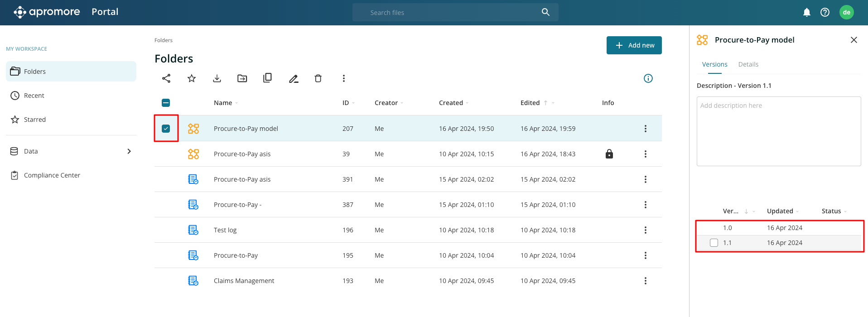Open the Claims Management file
The image size is (868, 317).
(x=244, y=281)
